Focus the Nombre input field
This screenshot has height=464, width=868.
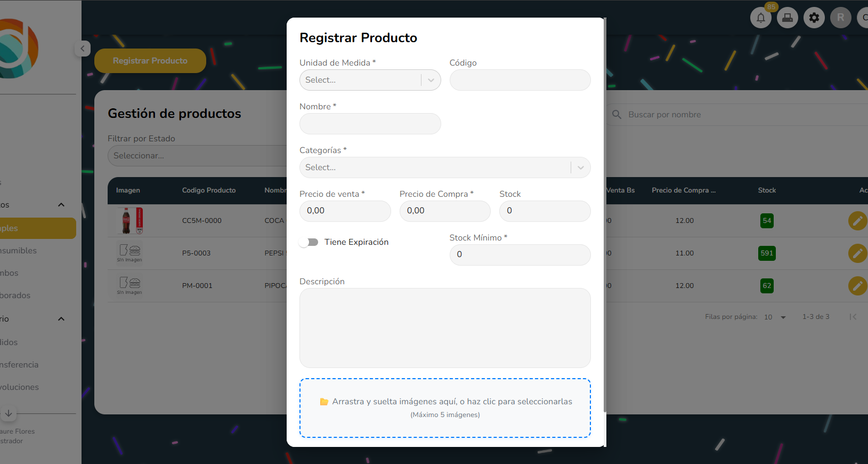pos(370,124)
